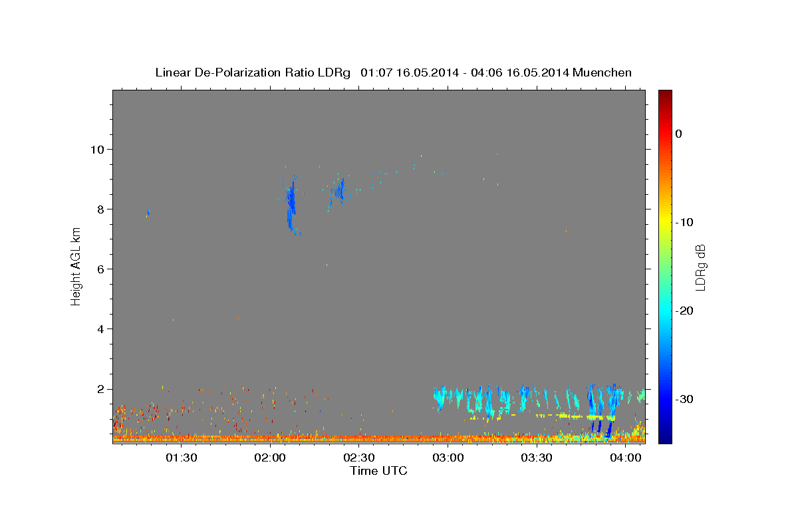The height and width of the screenshot is (532, 798).
Task: Click the plot title 'Linear De-Polarization Ratio LDRg'
Action: coord(253,72)
